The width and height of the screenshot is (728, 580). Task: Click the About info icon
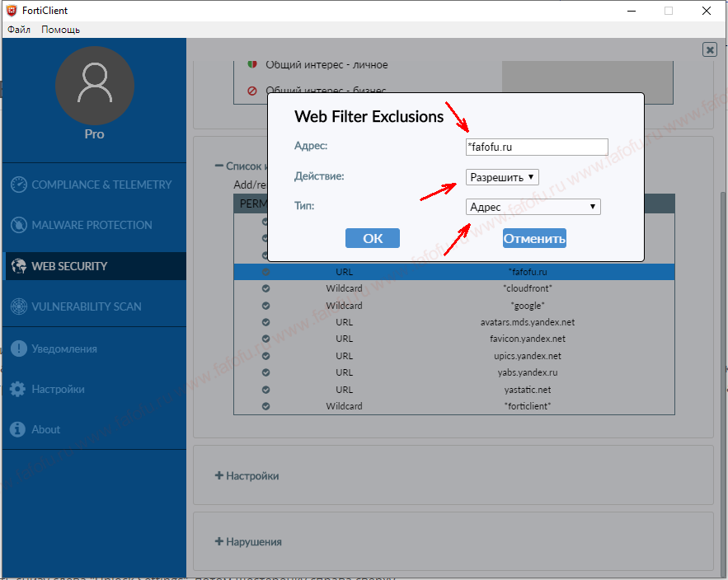click(17, 429)
